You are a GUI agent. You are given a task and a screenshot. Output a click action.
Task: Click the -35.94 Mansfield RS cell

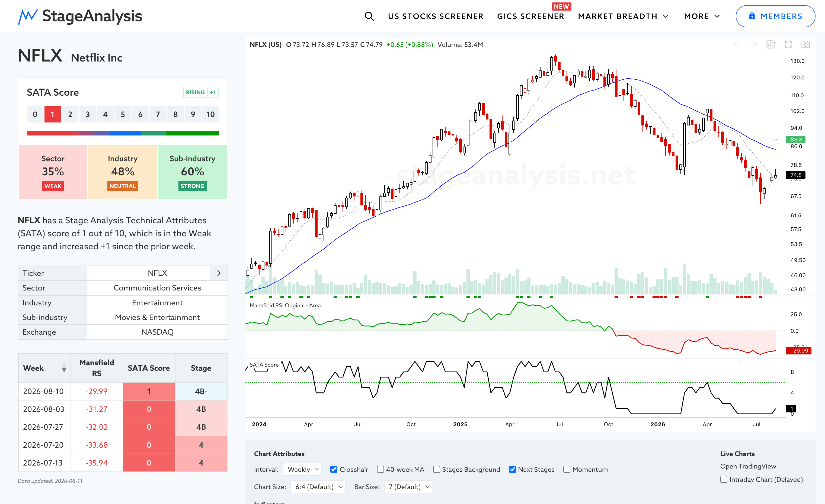(97, 463)
